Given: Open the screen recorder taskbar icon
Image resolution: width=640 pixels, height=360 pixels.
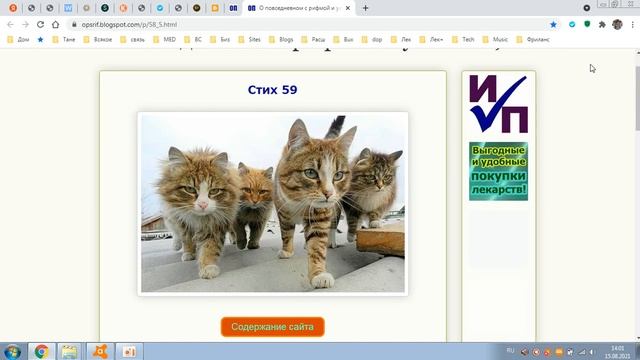Looking at the screenshot, I should click(x=129, y=351).
